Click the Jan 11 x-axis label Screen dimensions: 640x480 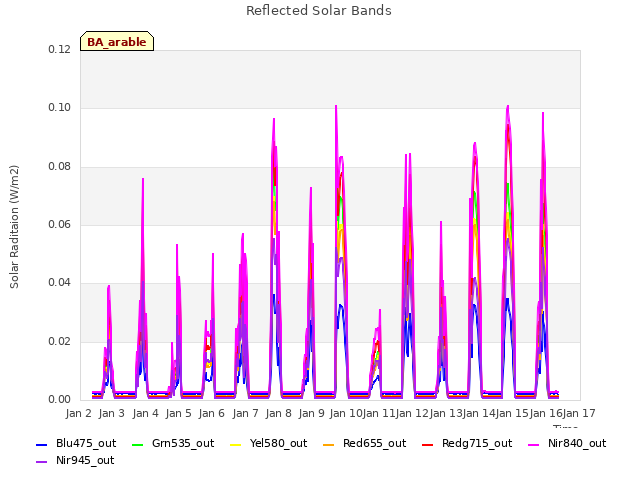point(379,413)
